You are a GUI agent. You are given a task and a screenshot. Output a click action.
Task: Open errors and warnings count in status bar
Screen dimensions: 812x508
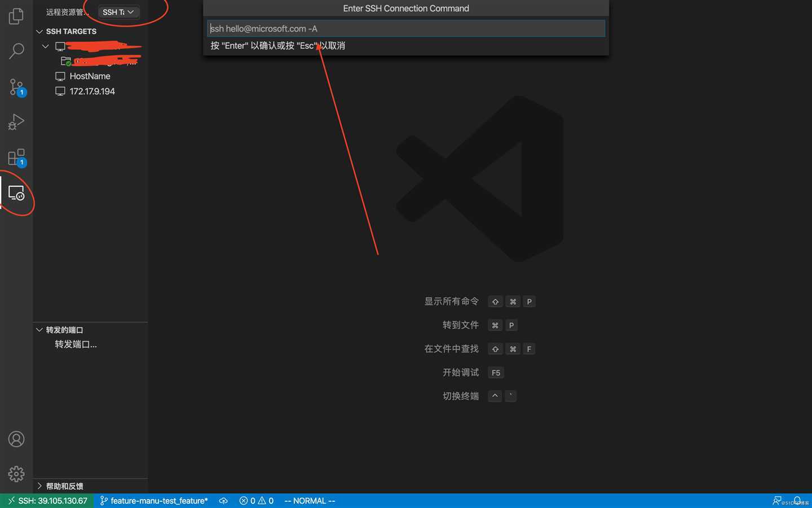pyautogui.click(x=257, y=501)
